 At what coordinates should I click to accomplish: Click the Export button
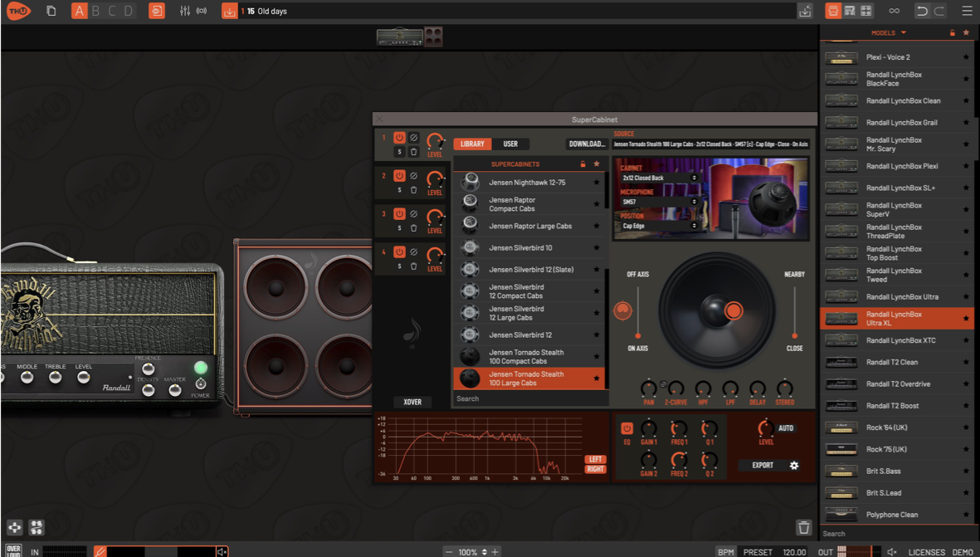[x=763, y=465]
